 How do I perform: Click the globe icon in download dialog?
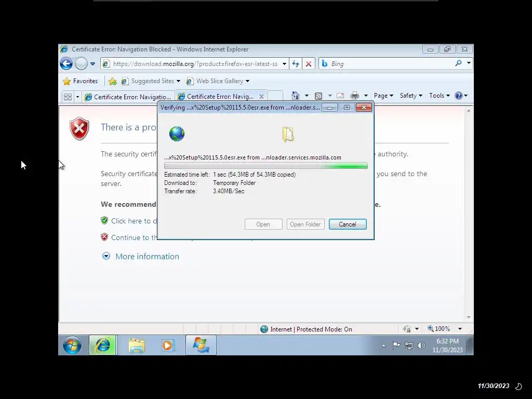177,134
